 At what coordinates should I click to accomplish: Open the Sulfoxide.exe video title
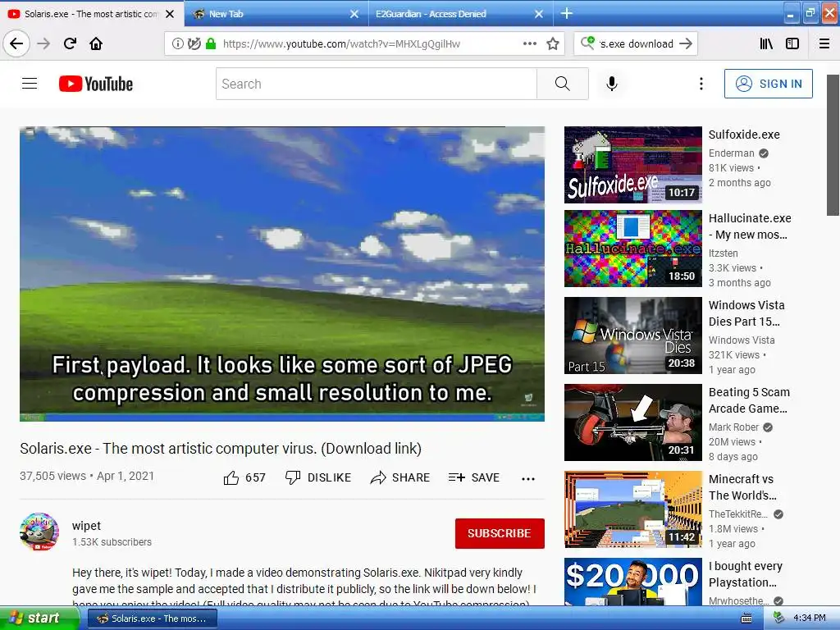tap(744, 135)
